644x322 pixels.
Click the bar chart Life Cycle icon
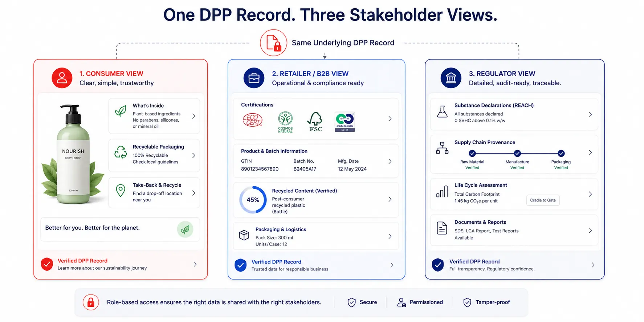(442, 191)
